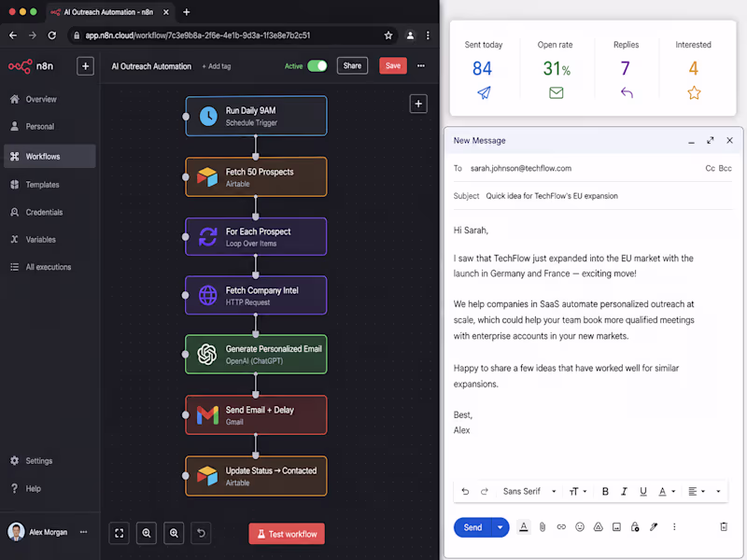Screen dimensions: 747x560
Task: Open Alex Morgan user options menu
Action: (83, 532)
